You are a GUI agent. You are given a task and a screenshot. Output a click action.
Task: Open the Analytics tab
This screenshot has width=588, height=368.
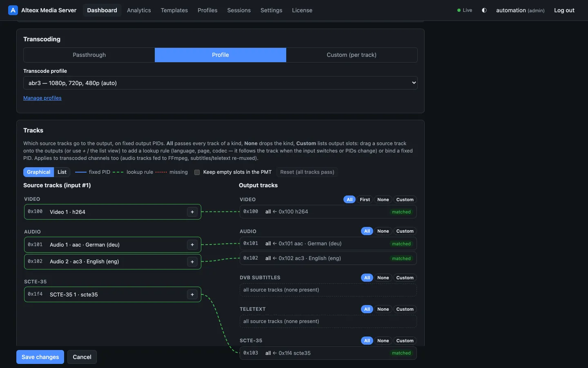[139, 10]
